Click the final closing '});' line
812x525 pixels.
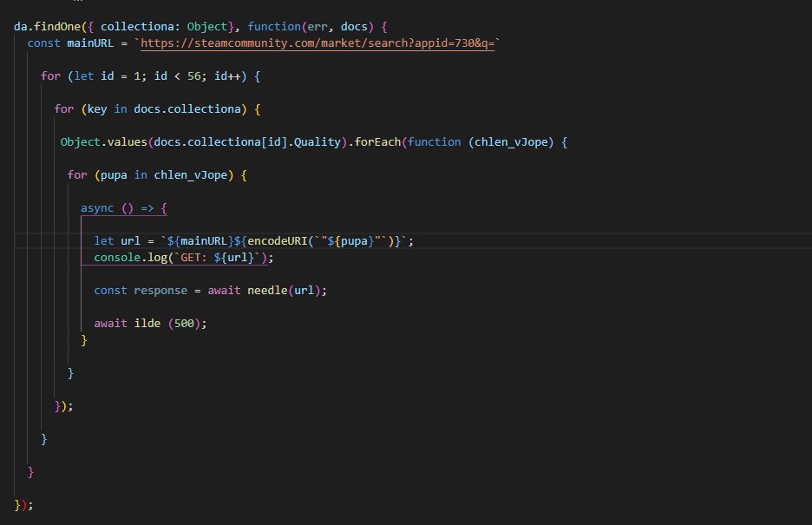[23, 505]
